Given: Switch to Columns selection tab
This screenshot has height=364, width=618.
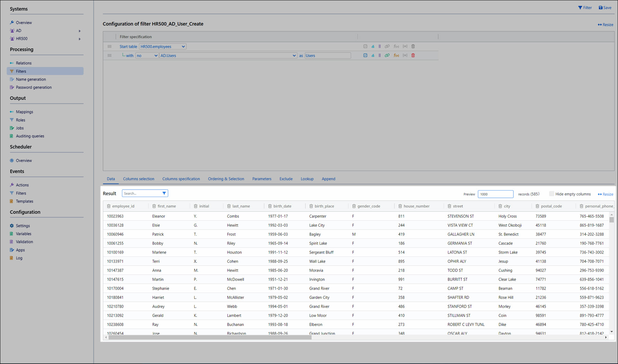Looking at the screenshot, I should (x=138, y=179).
